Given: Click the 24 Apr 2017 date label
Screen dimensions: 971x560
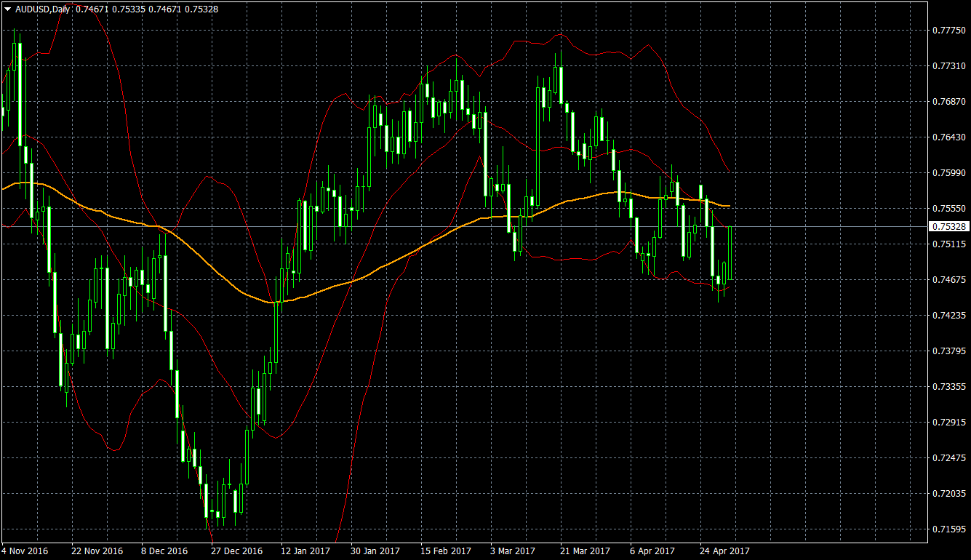Looking at the screenshot, I should (725, 551).
